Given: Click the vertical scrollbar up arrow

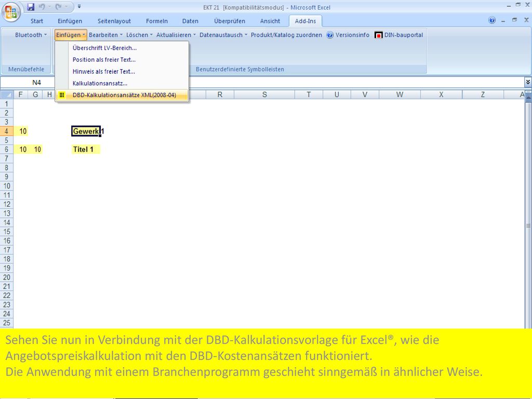Looking at the screenshot, I should click(528, 98).
